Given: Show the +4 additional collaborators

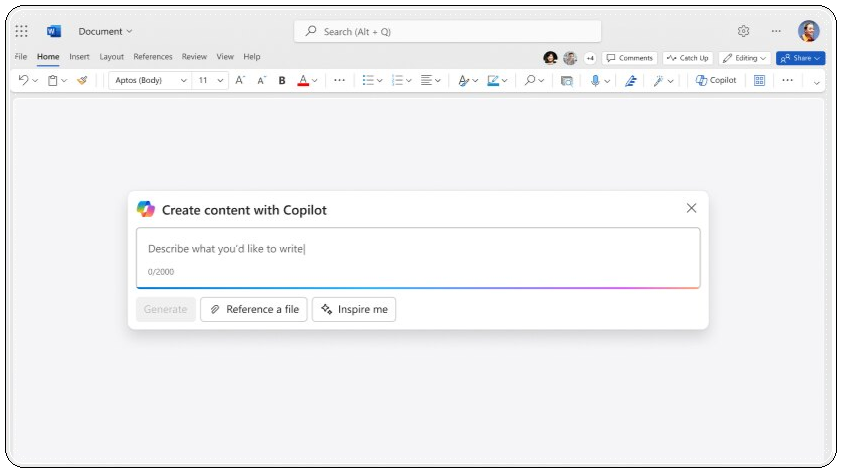Looking at the screenshot, I should click(590, 58).
